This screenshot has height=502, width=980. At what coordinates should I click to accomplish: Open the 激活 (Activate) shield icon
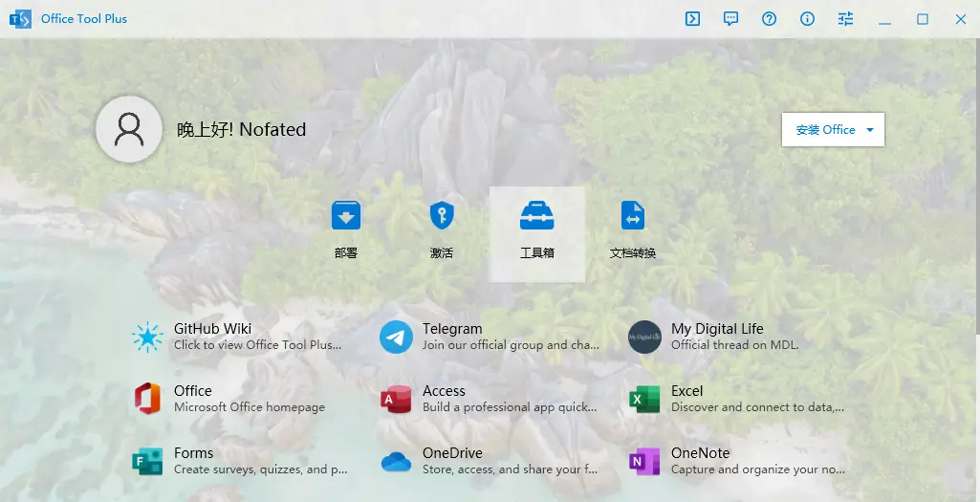tap(442, 229)
